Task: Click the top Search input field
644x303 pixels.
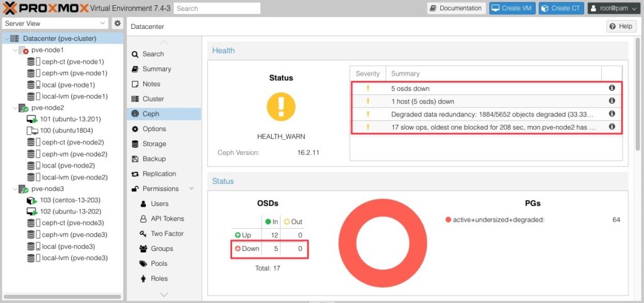Action: (x=217, y=8)
